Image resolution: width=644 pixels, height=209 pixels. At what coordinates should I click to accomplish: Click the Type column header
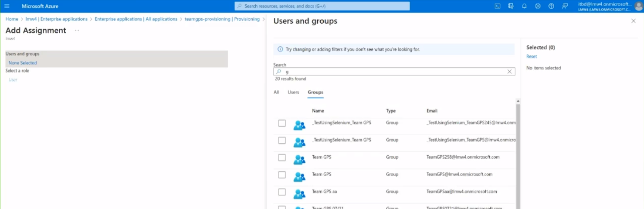391,111
